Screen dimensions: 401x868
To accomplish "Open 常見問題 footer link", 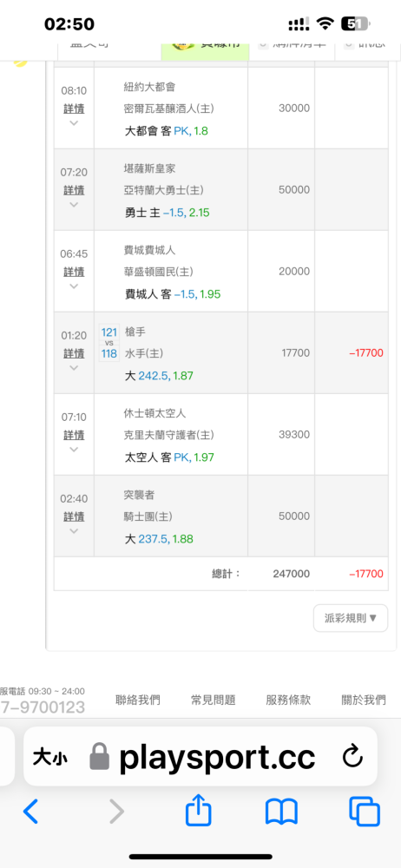I will click(214, 700).
